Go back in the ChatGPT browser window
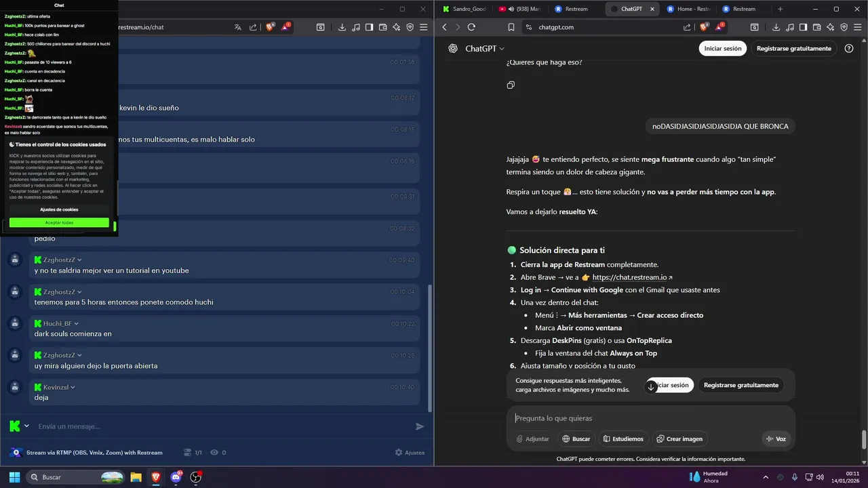Screen dimensions: 868x488 coord(444,27)
